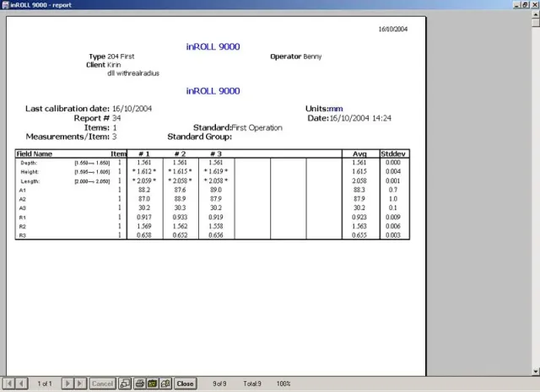The image size is (540, 392).
Task: Go to the previous report page
Action: pyautogui.click(x=21, y=384)
